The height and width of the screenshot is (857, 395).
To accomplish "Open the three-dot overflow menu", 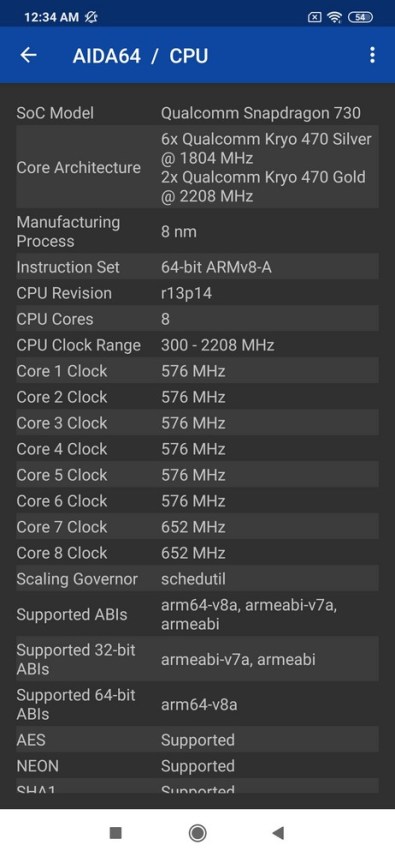I will 372,55.
